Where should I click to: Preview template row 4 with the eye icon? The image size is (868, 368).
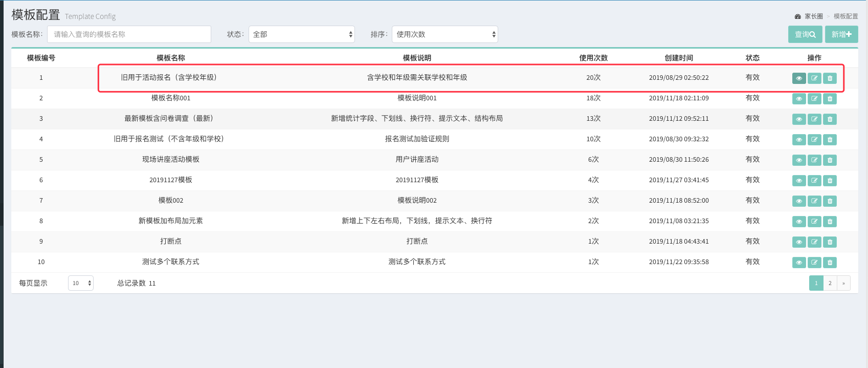[798, 140]
